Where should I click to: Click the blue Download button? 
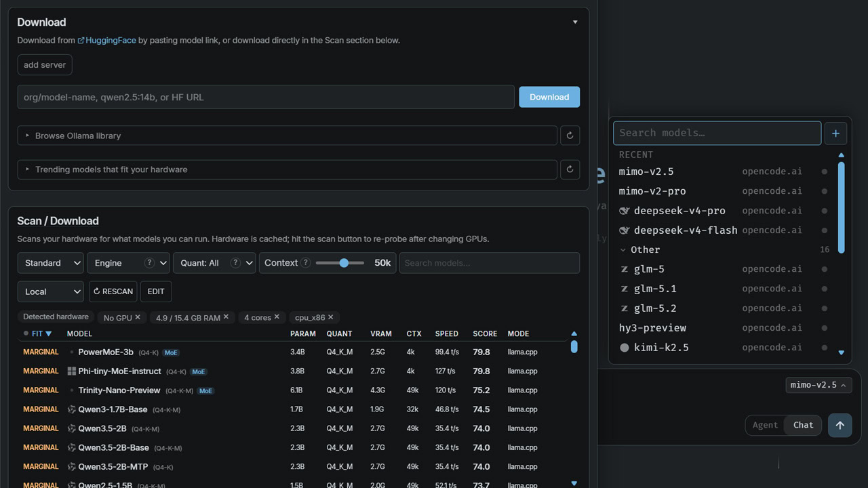click(x=549, y=97)
